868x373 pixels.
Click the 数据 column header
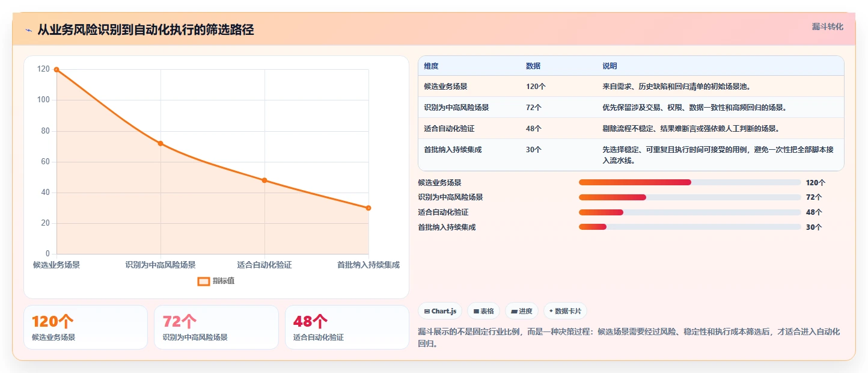pos(533,66)
